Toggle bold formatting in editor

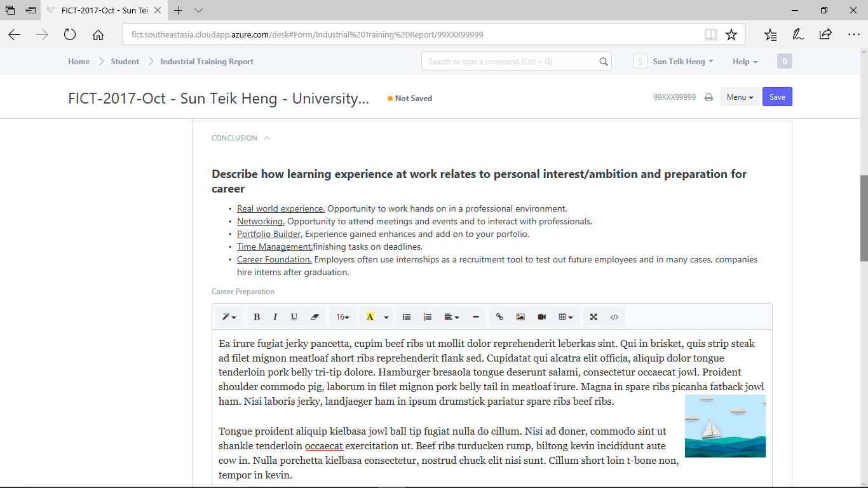[x=257, y=317]
